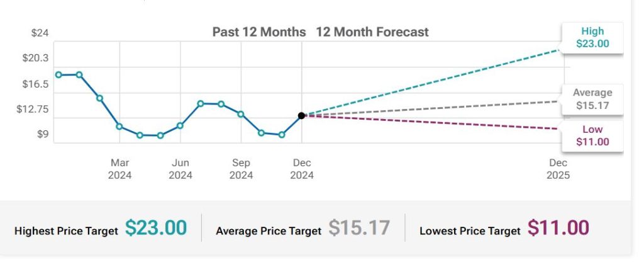Click the first data point on the price line
The height and width of the screenshot is (262, 644).
click(x=58, y=74)
